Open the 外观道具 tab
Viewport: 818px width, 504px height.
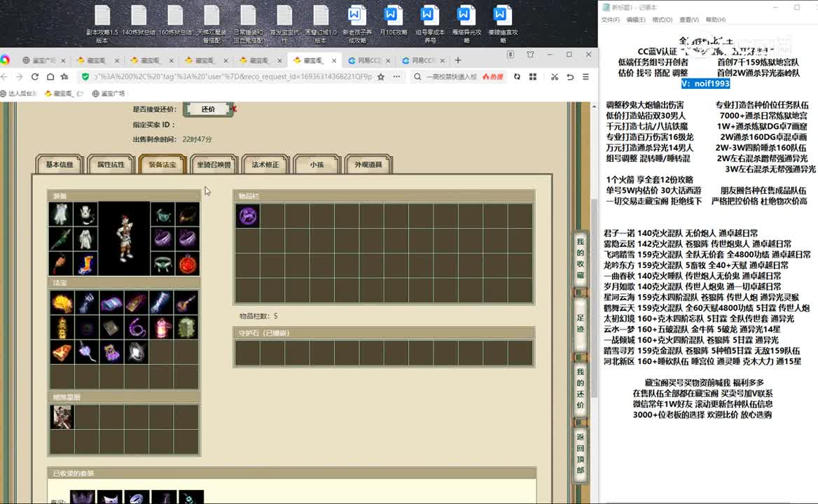[x=368, y=164]
